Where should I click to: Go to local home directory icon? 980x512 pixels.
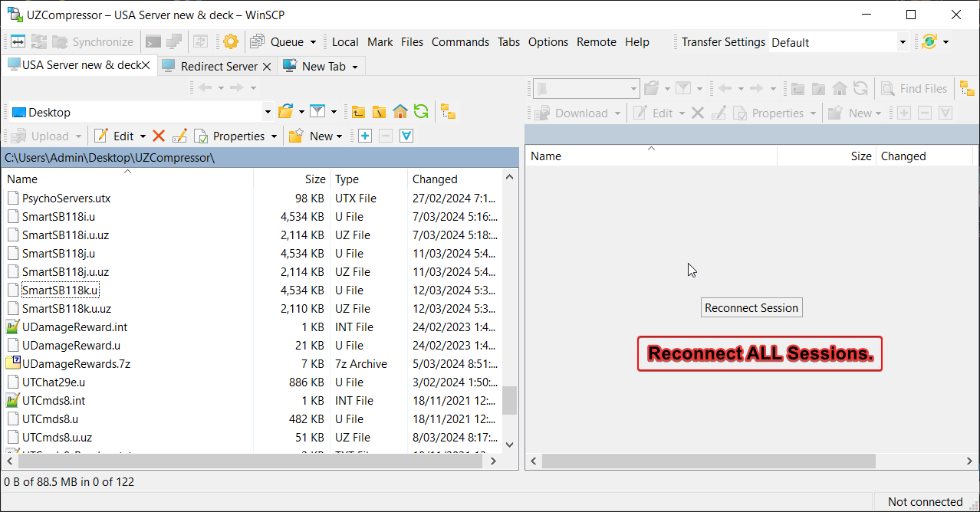pos(400,112)
